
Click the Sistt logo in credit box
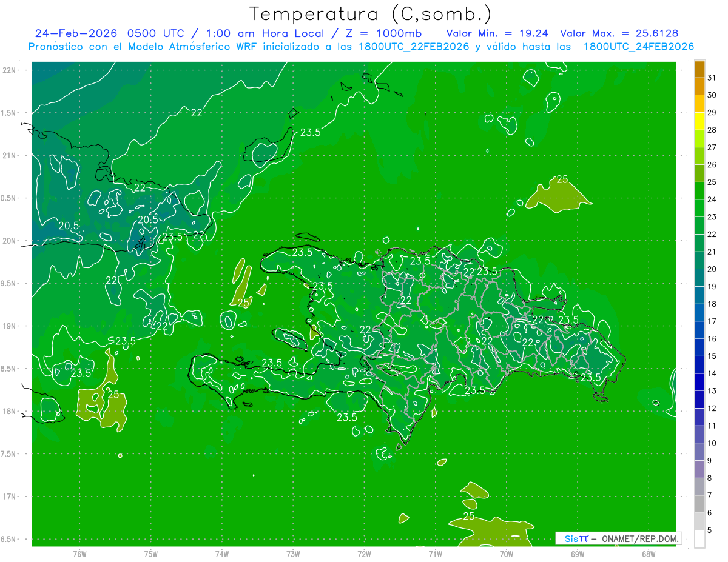click(x=576, y=538)
